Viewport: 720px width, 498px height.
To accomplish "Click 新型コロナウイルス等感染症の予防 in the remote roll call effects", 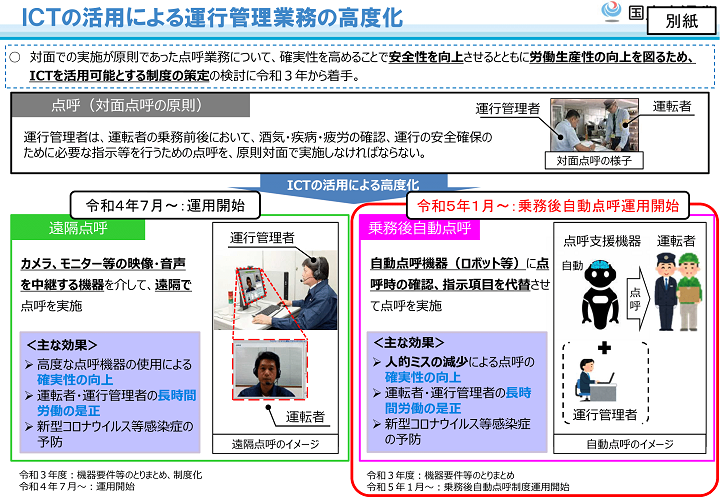I will click(x=115, y=434).
